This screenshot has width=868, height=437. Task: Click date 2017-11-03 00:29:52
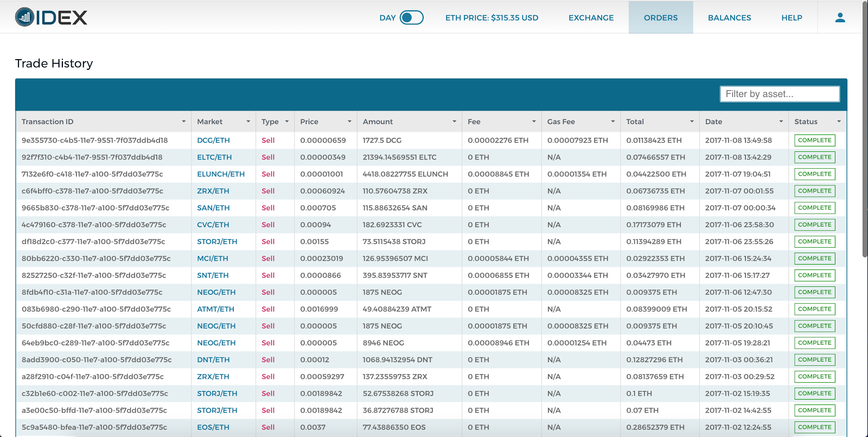click(x=740, y=376)
